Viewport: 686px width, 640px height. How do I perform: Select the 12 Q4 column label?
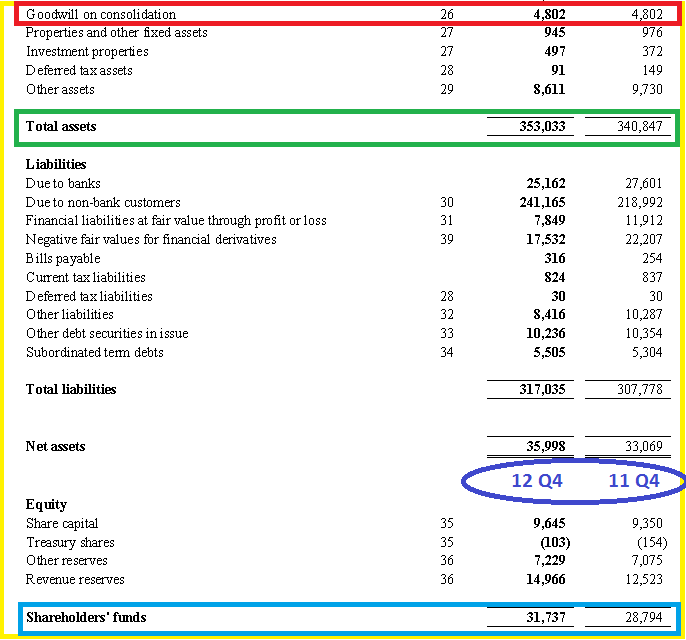(537, 481)
